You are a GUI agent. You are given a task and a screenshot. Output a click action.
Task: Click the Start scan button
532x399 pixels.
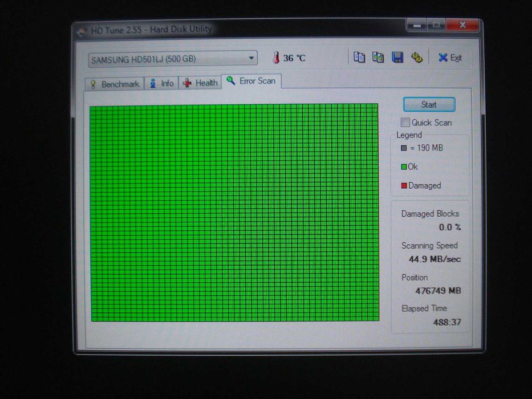[x=429, y=104]
